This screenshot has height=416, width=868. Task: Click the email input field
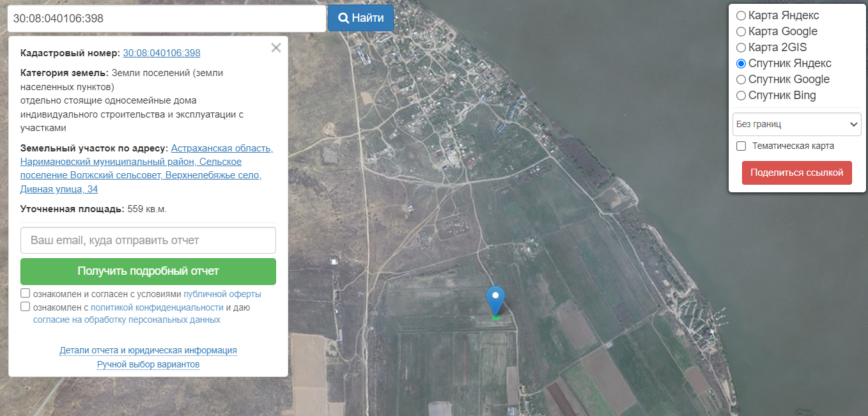[x=148, y=240]
